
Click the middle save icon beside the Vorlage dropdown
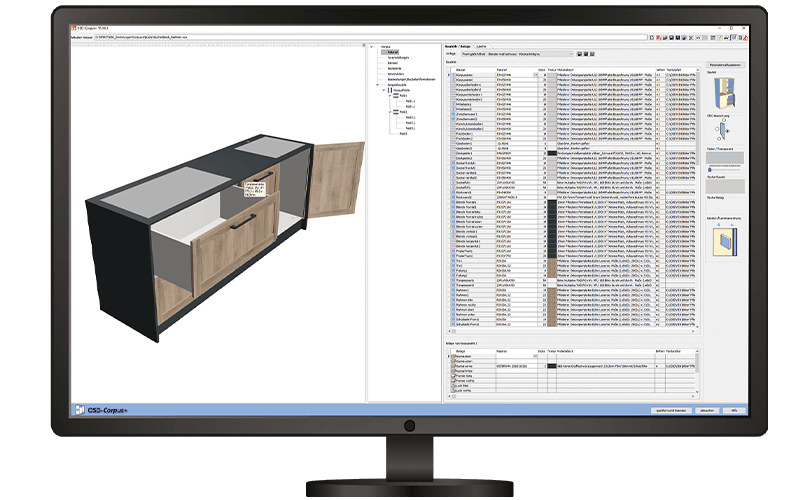[x=586, y=54]
